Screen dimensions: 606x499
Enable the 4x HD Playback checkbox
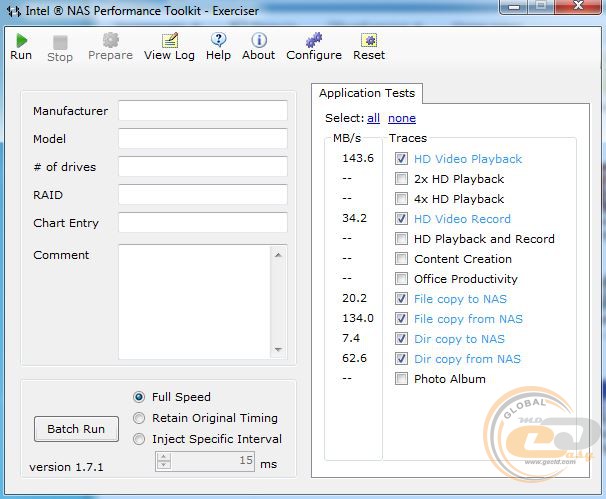(401, 199)
